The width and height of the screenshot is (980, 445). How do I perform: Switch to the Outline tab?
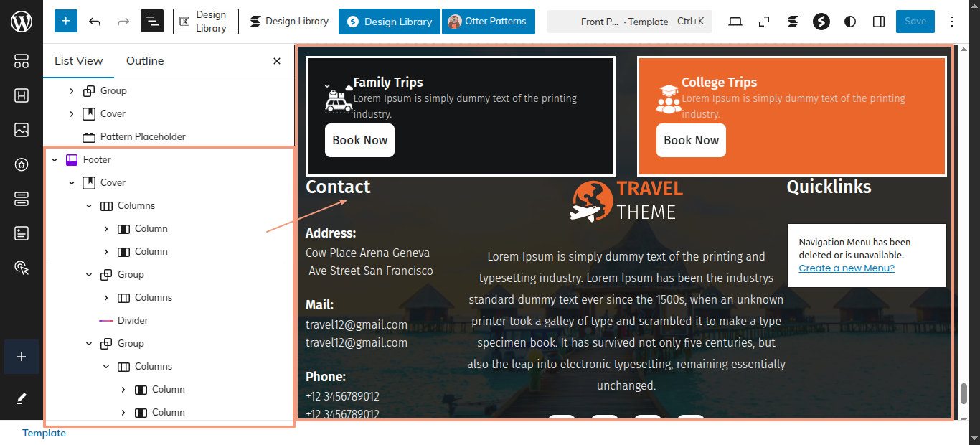[x=145, y=61]
